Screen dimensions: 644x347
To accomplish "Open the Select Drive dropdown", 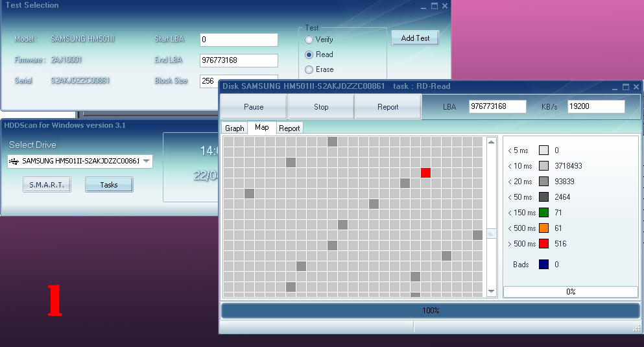I will coord(146,161).
